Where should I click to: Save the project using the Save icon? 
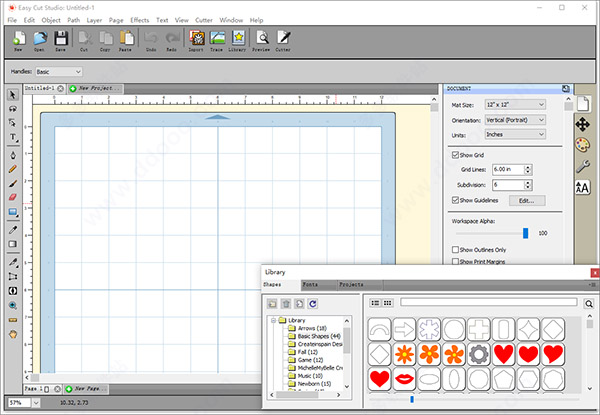tap(60, 41)
